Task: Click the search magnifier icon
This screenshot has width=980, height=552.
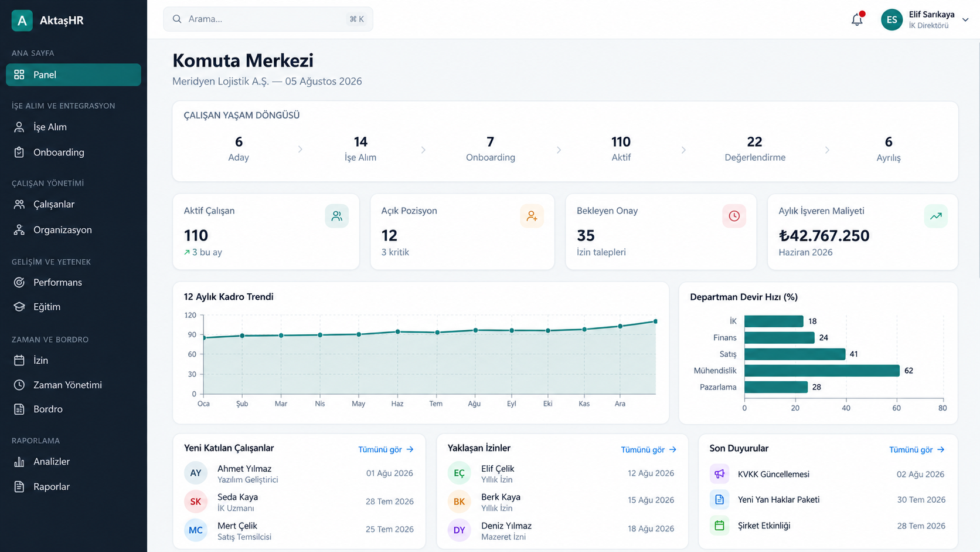Action: 177,19
